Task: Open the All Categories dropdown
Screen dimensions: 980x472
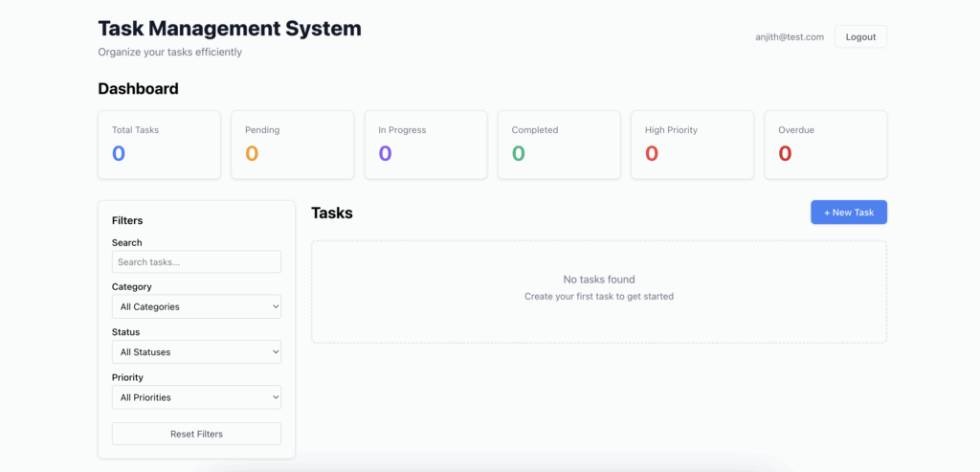Action: (196, 307)
